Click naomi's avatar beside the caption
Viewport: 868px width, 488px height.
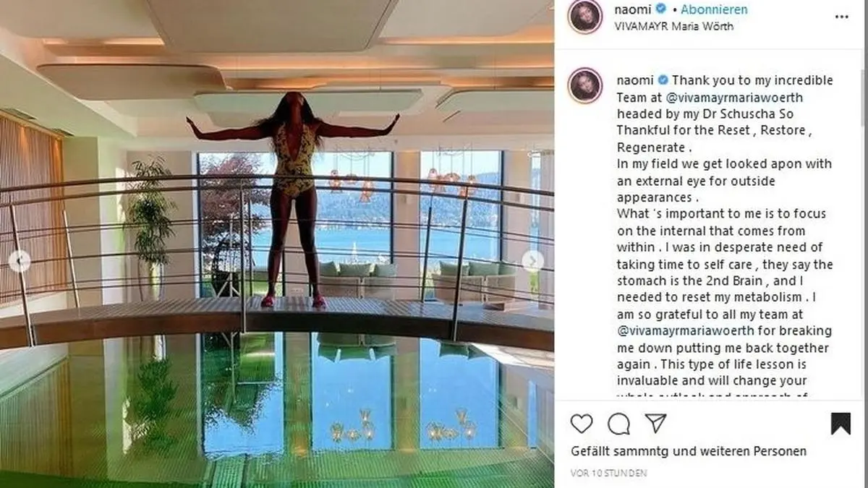coord(585,85)
